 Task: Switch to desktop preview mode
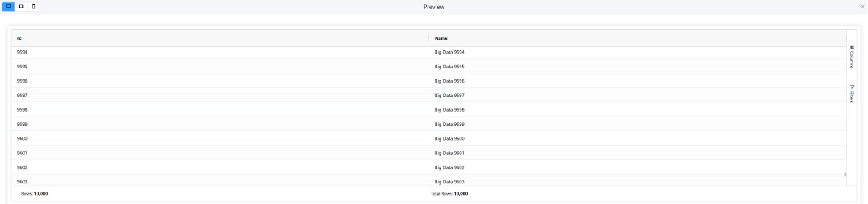pyautogui.click(x=8, y=7)
